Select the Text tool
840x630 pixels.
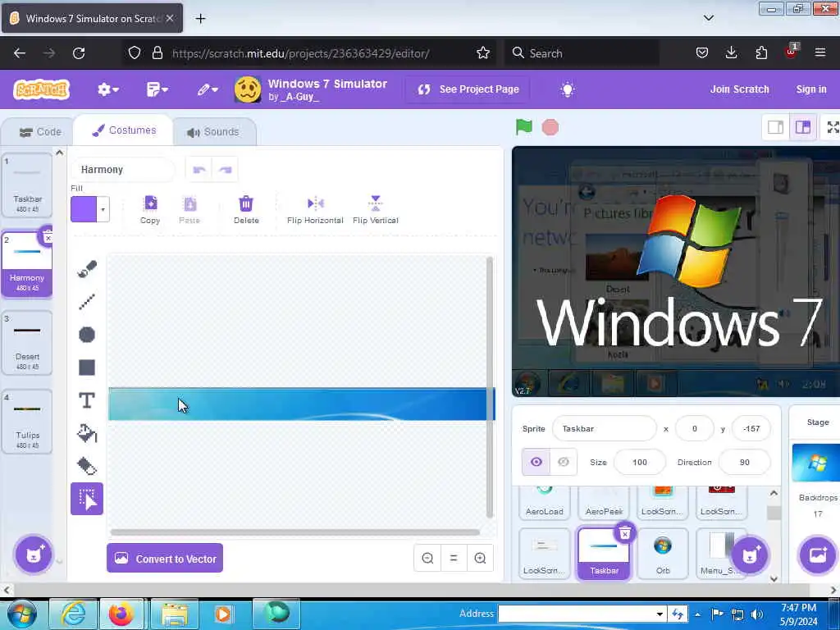point(87,400)
